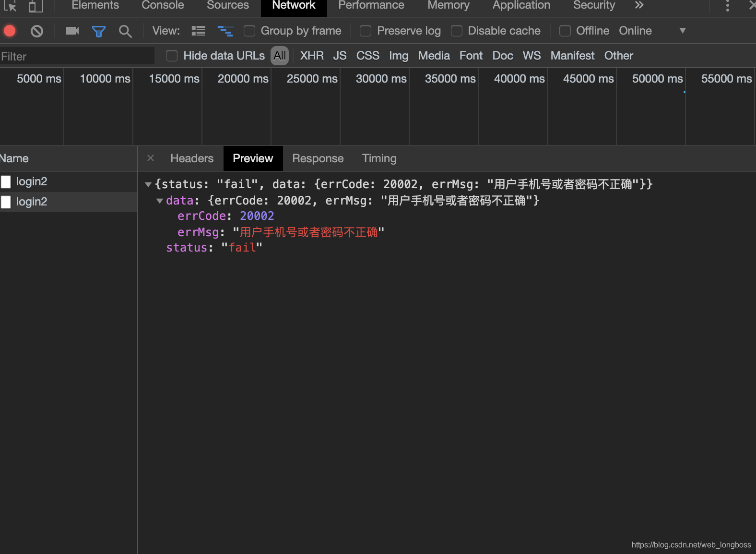Click the 50000 ms timeline marker

click(x=657, y=79)
